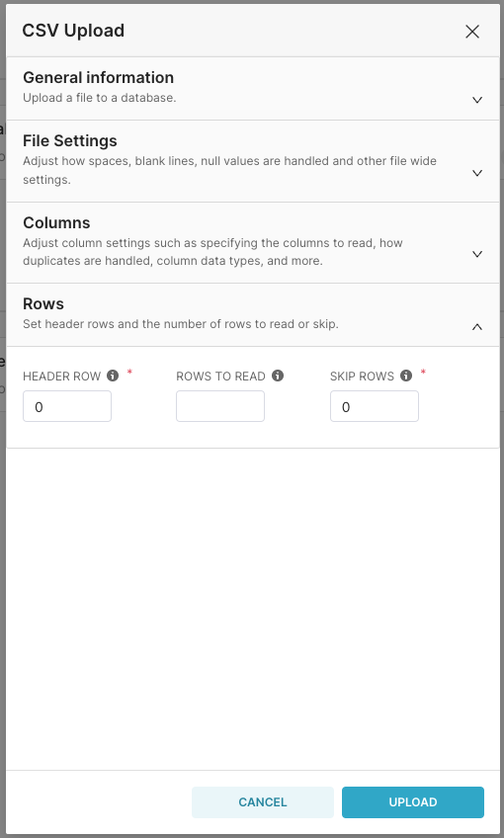
Task: Open the General information section header
Action: click(252, 89)
